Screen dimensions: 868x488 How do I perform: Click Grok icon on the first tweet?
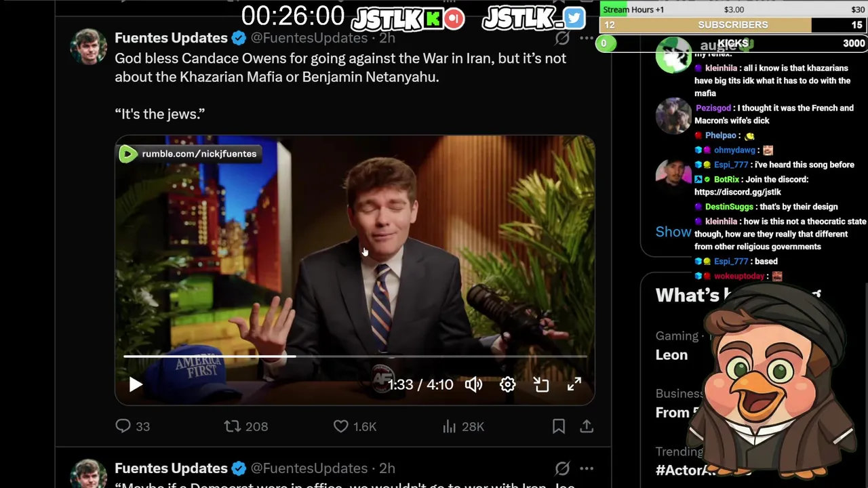pyautogui.click(x=562, y=38)
